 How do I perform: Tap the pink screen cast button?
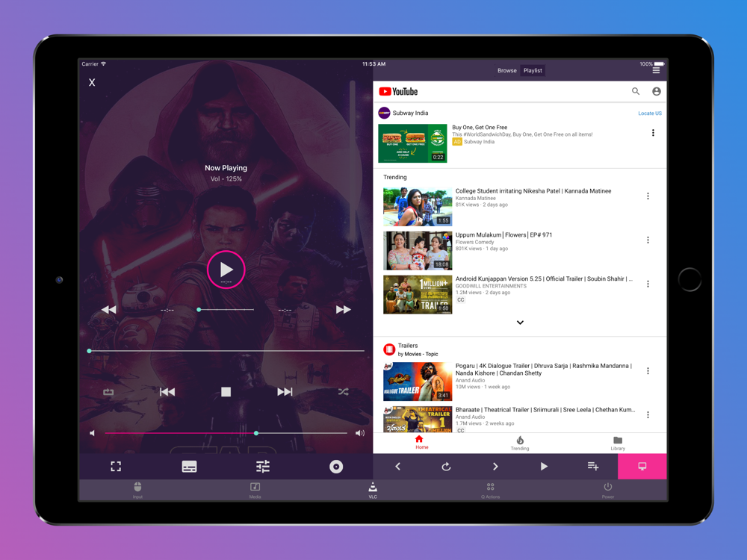point(642,466)
